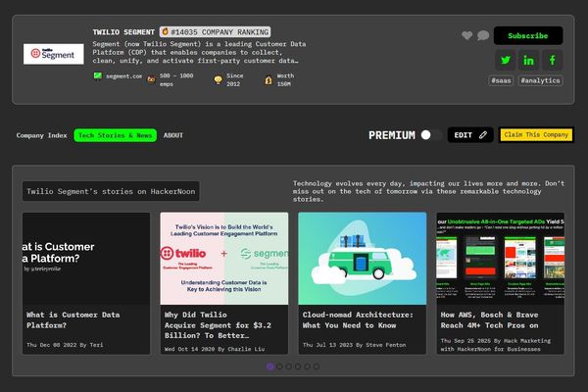Image resolution: width=588 pixels, height=392 pixels.
Task: Click 'Wed Oct 14 2020 By Charlie Liu' byline
Action: click(x=215, y=349)
